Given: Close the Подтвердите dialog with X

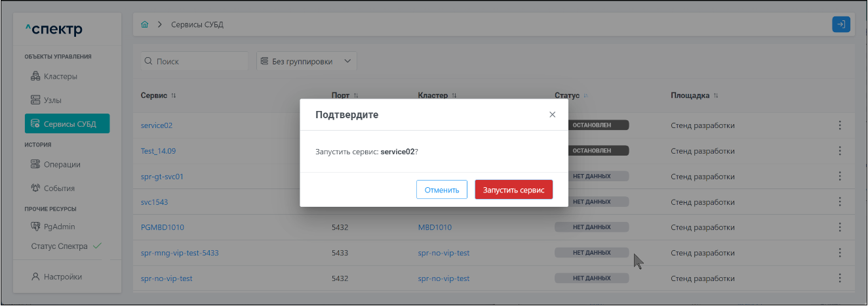Looking at the screenshot, I should point(552,114).
